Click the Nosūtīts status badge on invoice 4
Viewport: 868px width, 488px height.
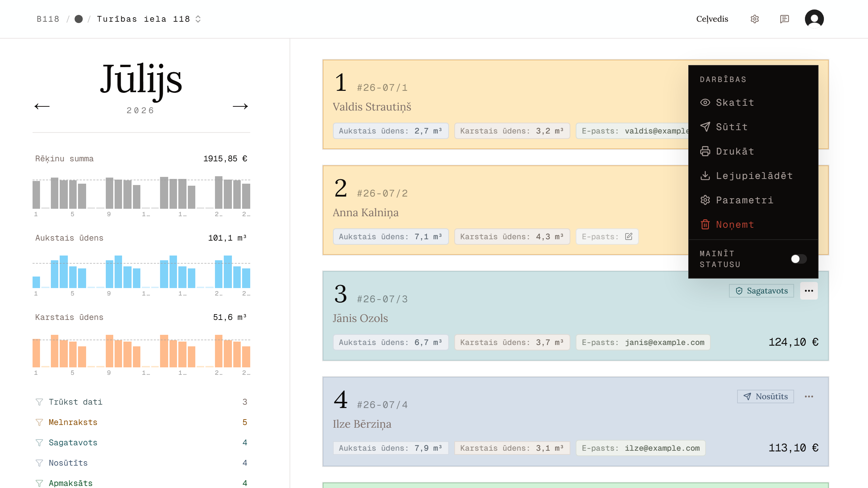coord(766,396)
